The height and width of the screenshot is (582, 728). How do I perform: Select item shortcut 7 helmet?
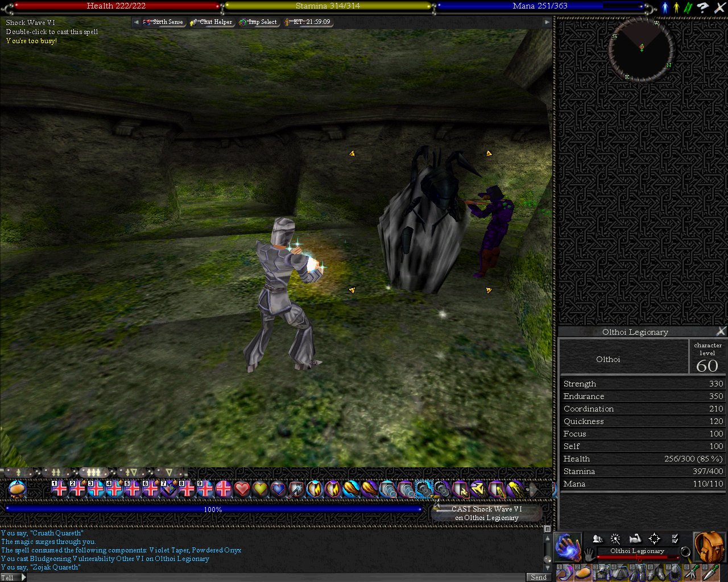click(673, 573)
